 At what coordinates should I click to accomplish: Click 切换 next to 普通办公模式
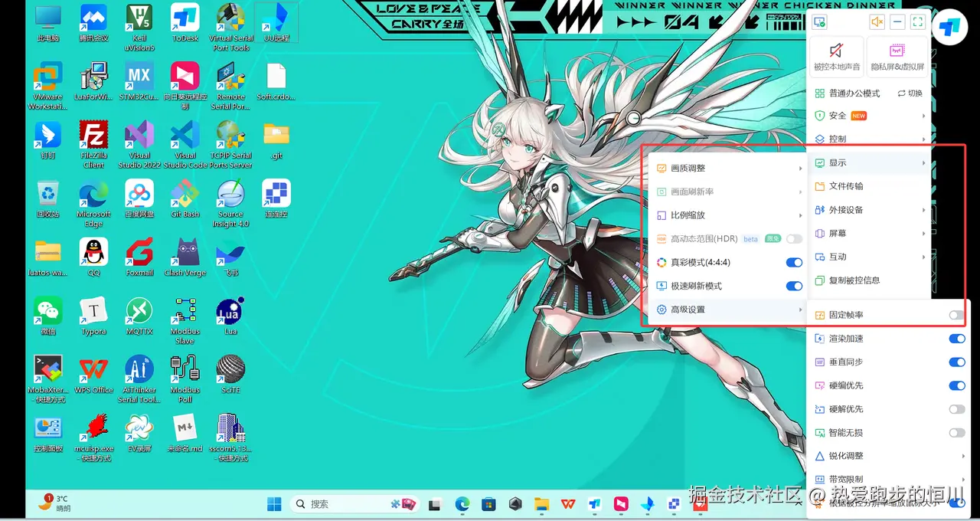910,93
